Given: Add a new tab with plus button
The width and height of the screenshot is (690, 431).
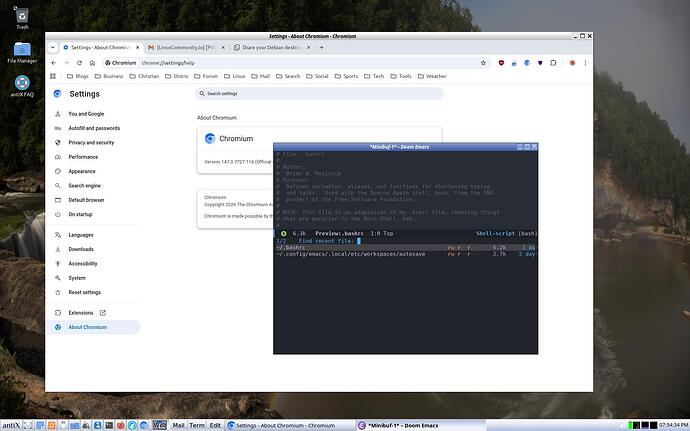Looking at the screenshot, I should [321, 47].
